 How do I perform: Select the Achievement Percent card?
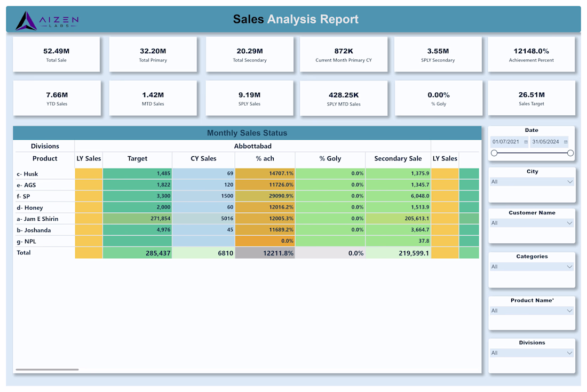pos(531,54)
